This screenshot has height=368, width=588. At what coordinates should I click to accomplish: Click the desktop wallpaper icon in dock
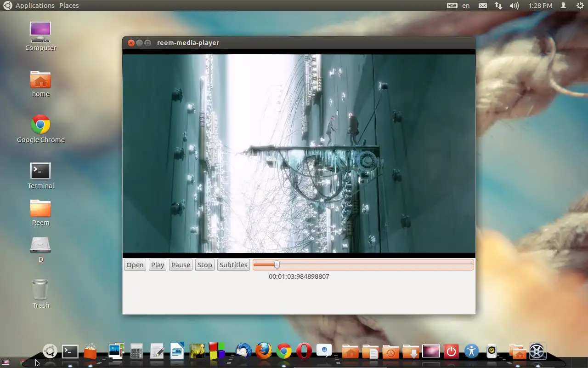pyautogui.click(x=431, y=351)
